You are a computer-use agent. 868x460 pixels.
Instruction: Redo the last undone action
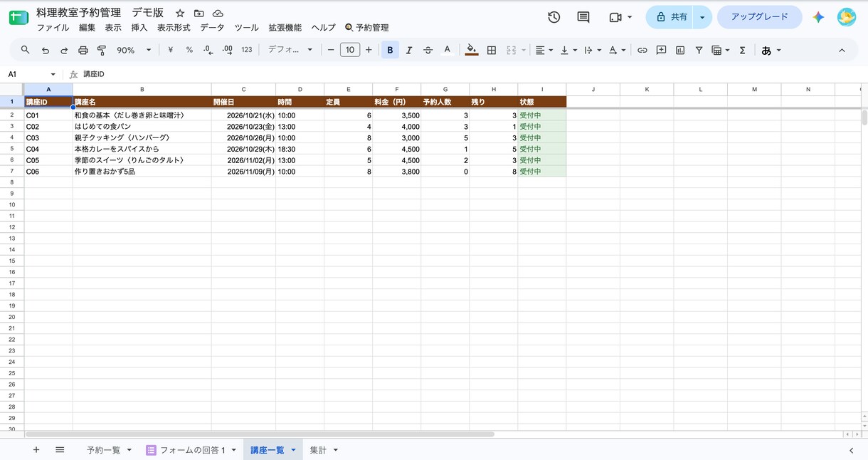click(64, 50)
